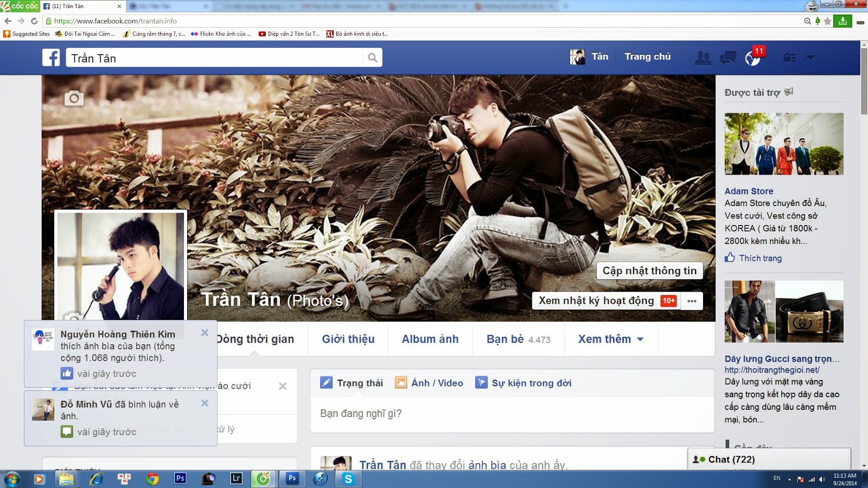The image size is (868, 488).
Task: Click the profile picture thumbnail
Action: pos(120,266)
